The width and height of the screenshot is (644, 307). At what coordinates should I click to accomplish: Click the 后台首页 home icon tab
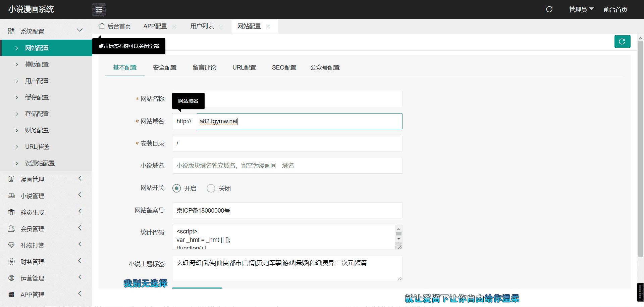115,26
